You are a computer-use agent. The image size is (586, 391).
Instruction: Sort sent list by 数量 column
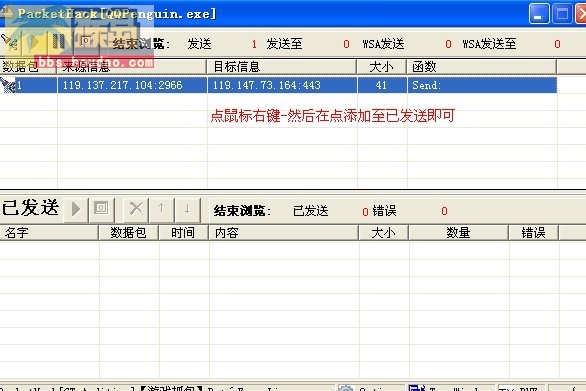[458, 233]
